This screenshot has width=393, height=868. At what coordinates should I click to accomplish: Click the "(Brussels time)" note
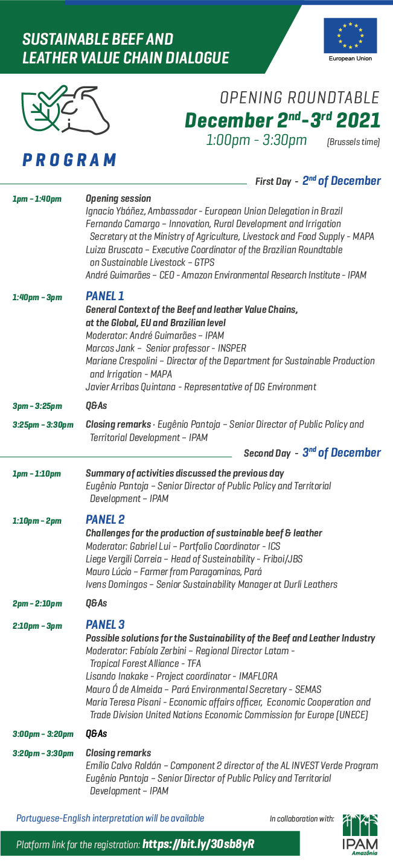pos(353,143)
